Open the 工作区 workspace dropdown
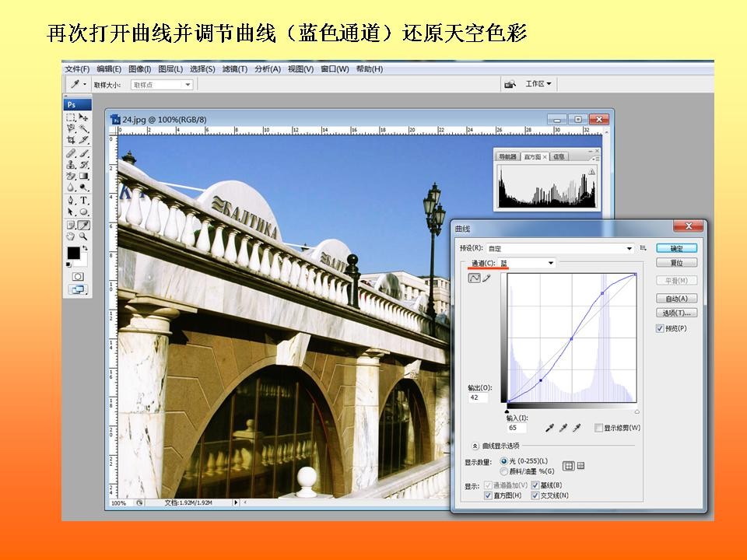 (538, 84)
